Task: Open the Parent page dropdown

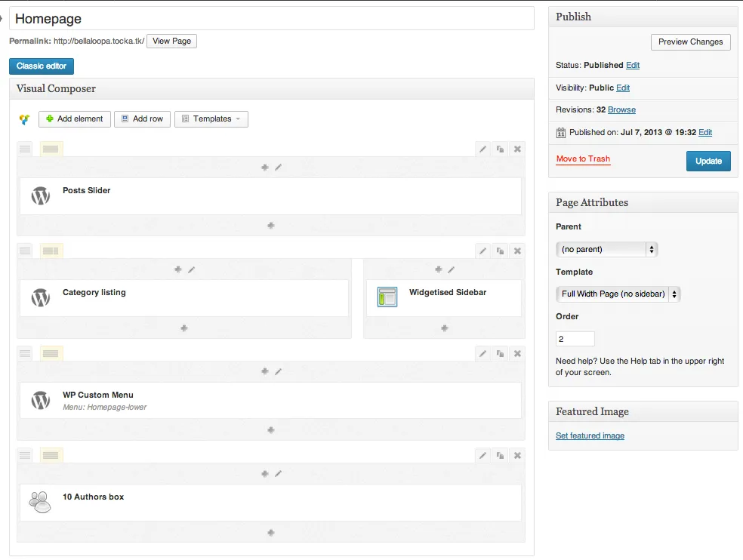Action: pos(606,248)
